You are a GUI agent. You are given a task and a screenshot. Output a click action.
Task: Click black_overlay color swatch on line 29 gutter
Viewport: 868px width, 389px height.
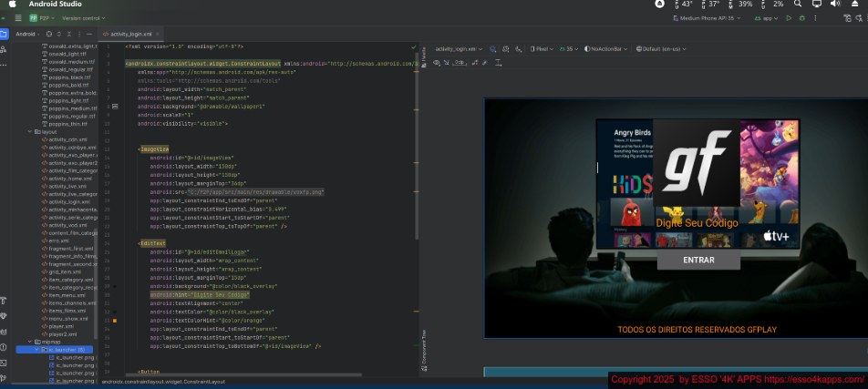click(x=115, y=286)
